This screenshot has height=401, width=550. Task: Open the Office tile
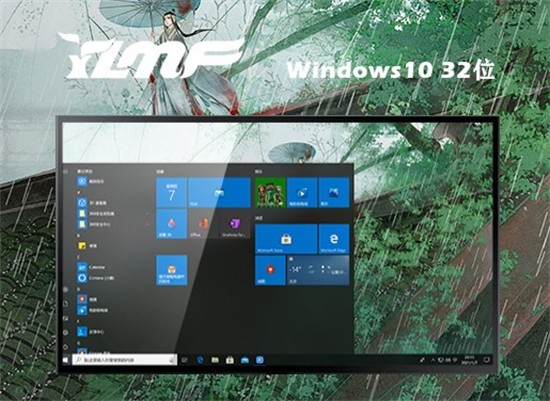pyautogui.click(x=203, y=224)
